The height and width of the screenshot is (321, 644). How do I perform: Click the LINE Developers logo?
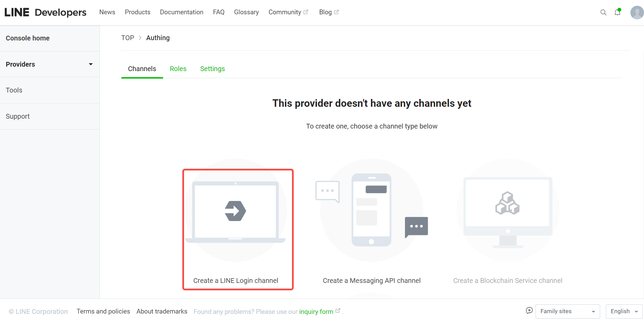(45, 12)
